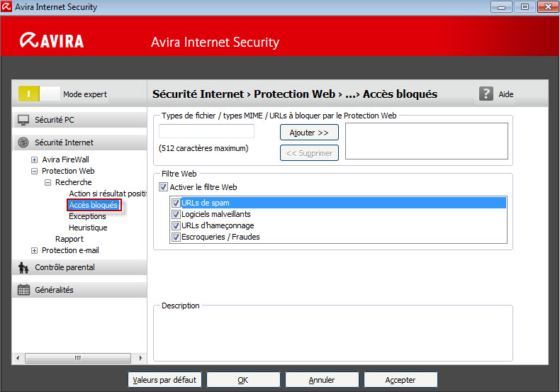Click the Protection Web tree label

pos(68,171)
